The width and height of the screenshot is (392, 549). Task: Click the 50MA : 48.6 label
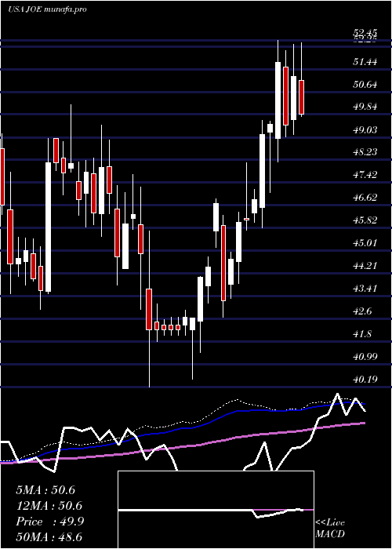pos(49,536)
